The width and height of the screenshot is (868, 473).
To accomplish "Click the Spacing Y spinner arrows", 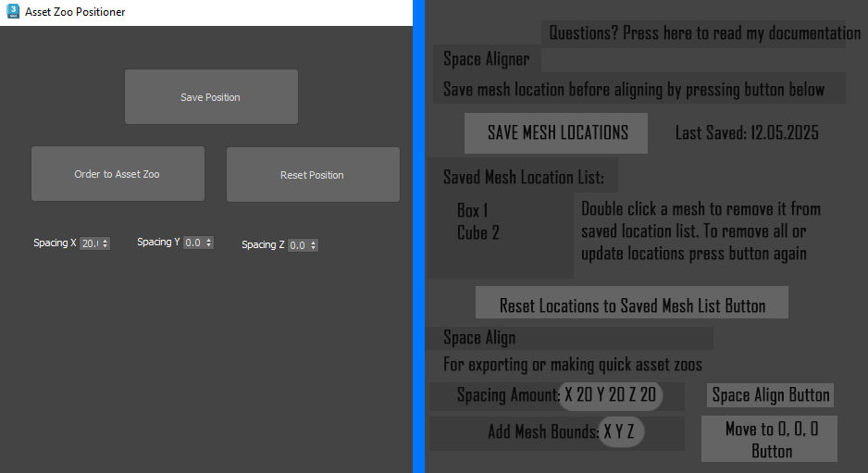I will click(x=209, y=243).
